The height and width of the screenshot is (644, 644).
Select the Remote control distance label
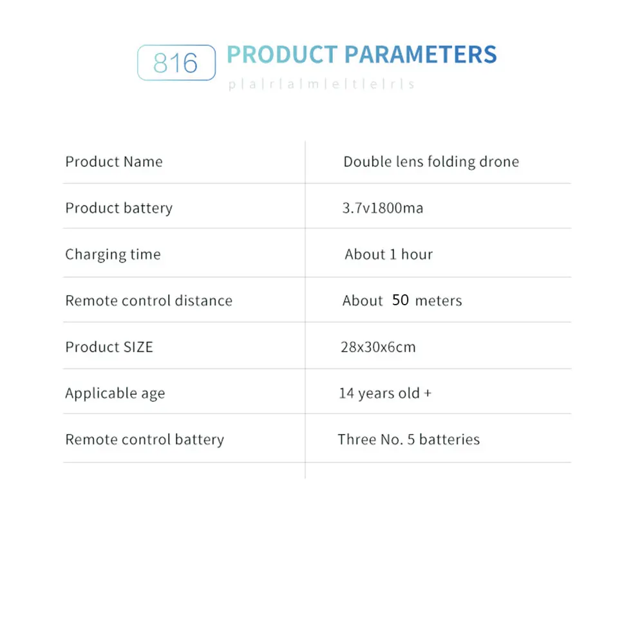(149, 301)
